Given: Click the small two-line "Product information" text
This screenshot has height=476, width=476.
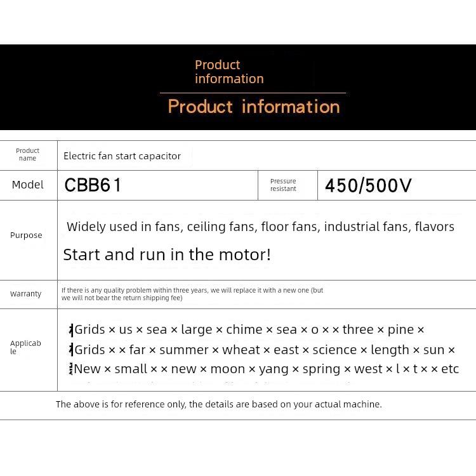Looking at the screenshot, I should click(228, 72).
